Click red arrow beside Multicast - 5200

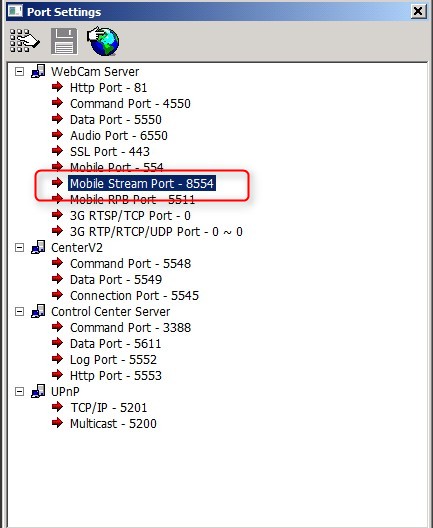click(x=58, y=423)
